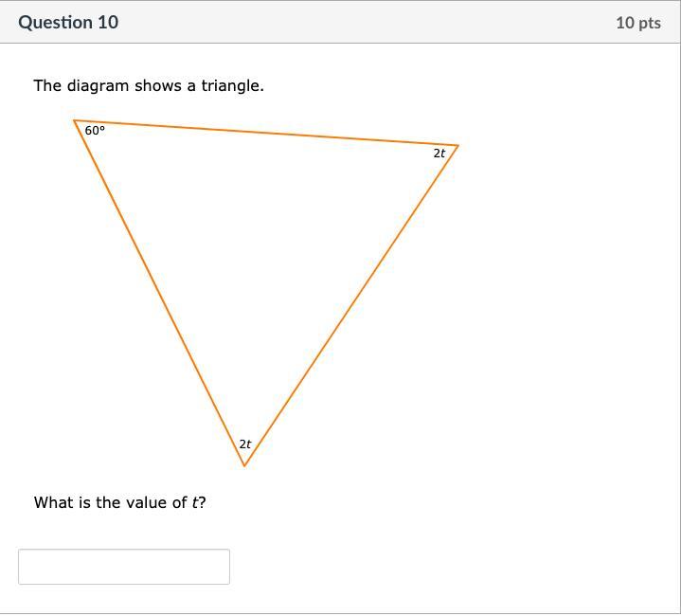
Task: Click "What is the value of t?" text
Action: click(119, 502)
